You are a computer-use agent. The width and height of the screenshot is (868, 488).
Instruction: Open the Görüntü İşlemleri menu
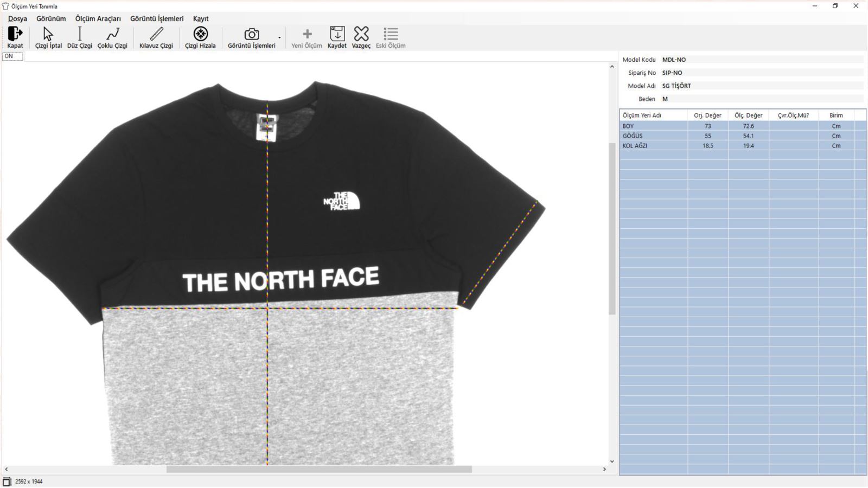(x=157, y=18)
